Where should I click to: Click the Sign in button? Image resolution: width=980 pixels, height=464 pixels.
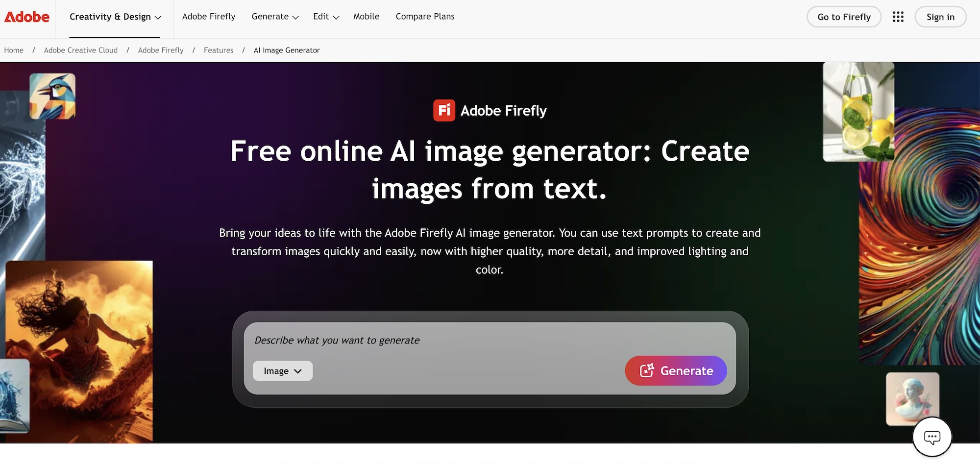pos(940,17)
